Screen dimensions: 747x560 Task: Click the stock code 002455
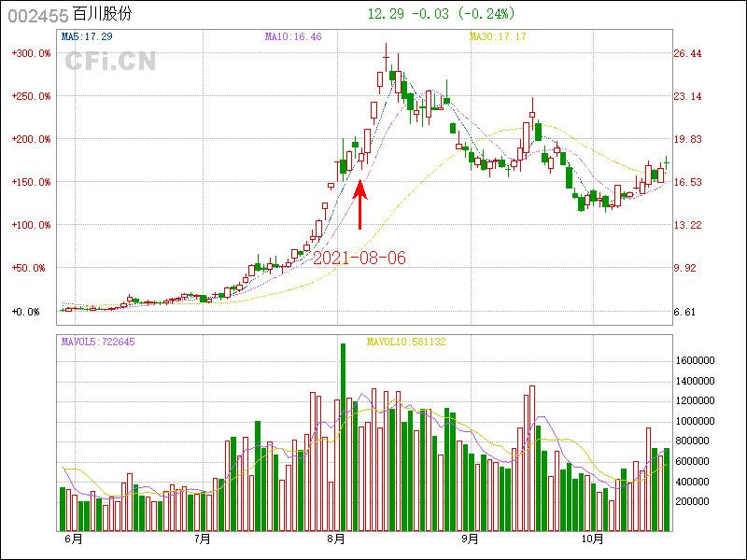point(36,15)
